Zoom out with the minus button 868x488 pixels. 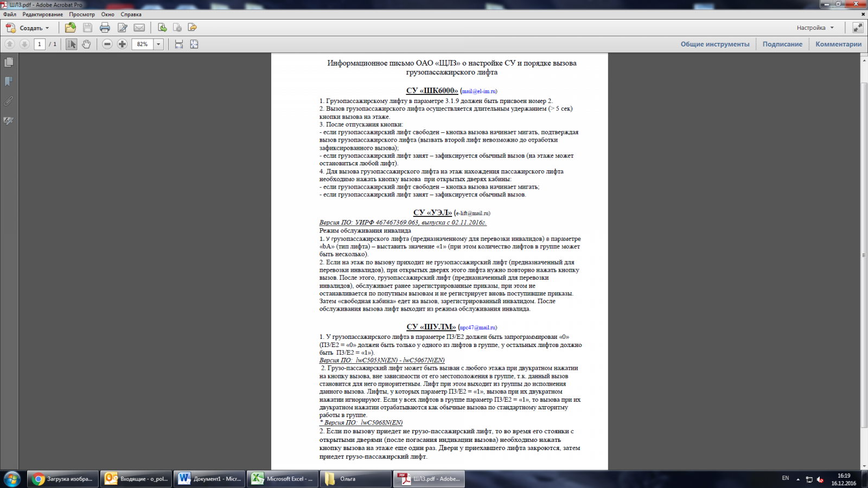[x=107, y=44]
